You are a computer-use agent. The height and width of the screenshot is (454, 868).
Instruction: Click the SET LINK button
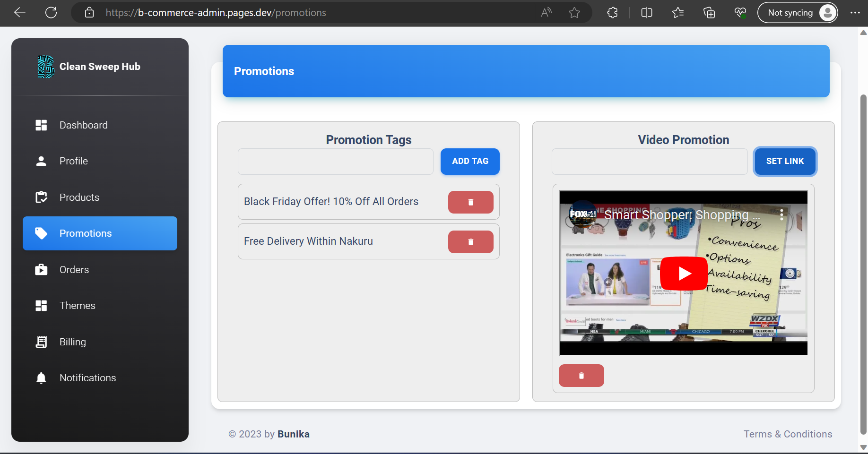click(x=785, y=161)
